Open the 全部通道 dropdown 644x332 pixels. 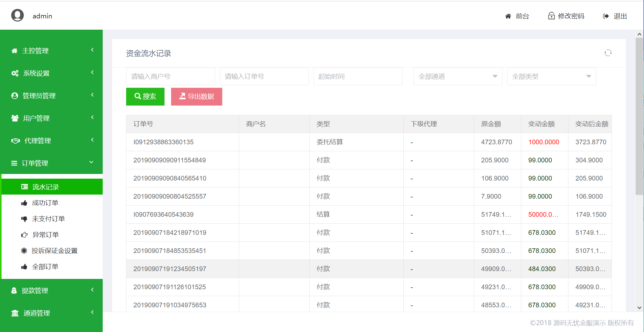[458, 76]
